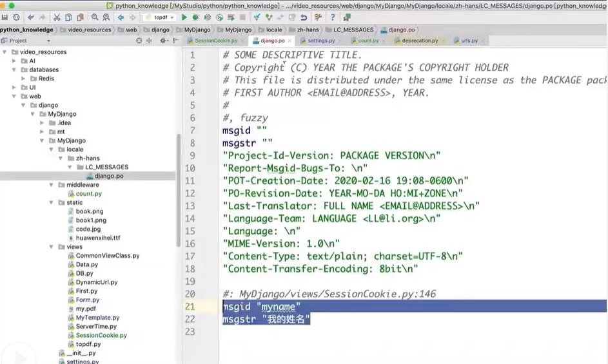Click the Redo arrow icon
This screenshot has height=364, width=608.
tap(42, 17)
